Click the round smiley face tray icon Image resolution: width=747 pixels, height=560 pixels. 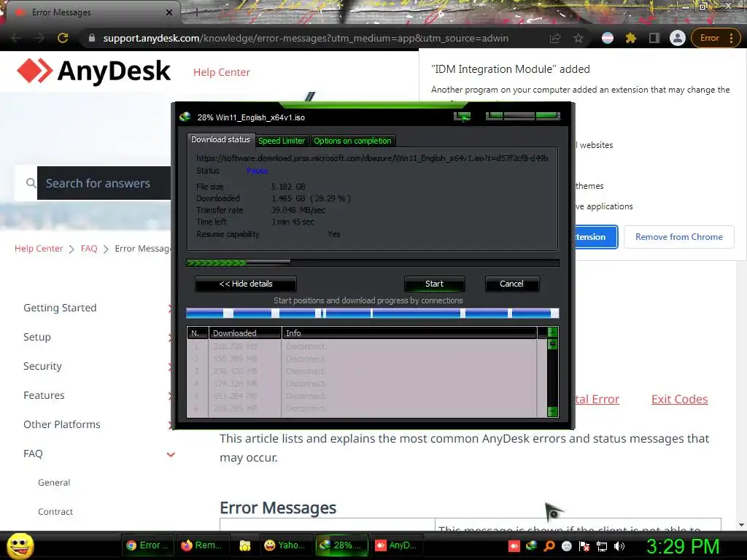point(566,546)
